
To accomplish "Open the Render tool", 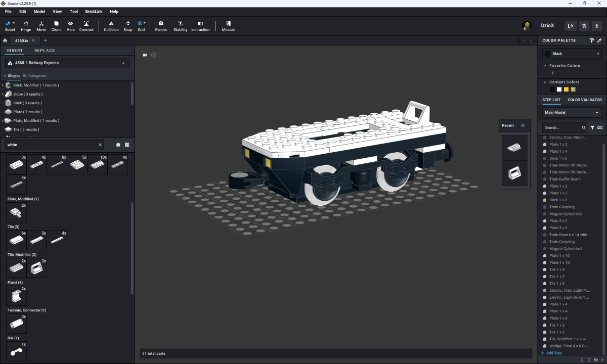I will 161,26.
